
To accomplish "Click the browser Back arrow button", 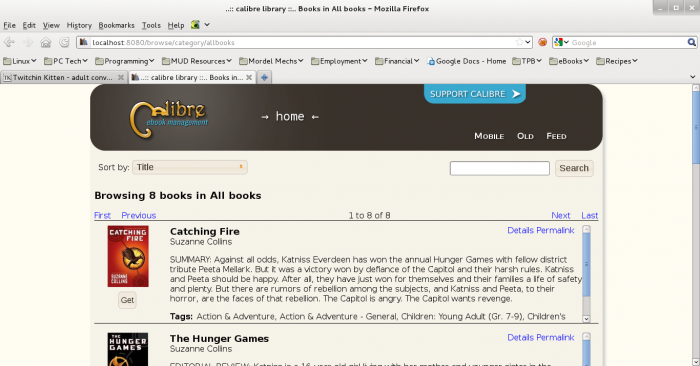I will [9, 42].
